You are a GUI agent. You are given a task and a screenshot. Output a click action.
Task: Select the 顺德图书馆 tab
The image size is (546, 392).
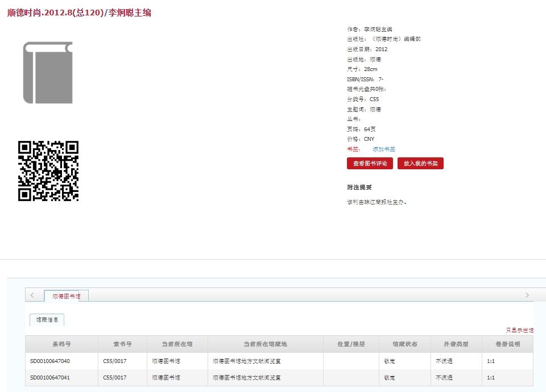click(x=66, y=296)
